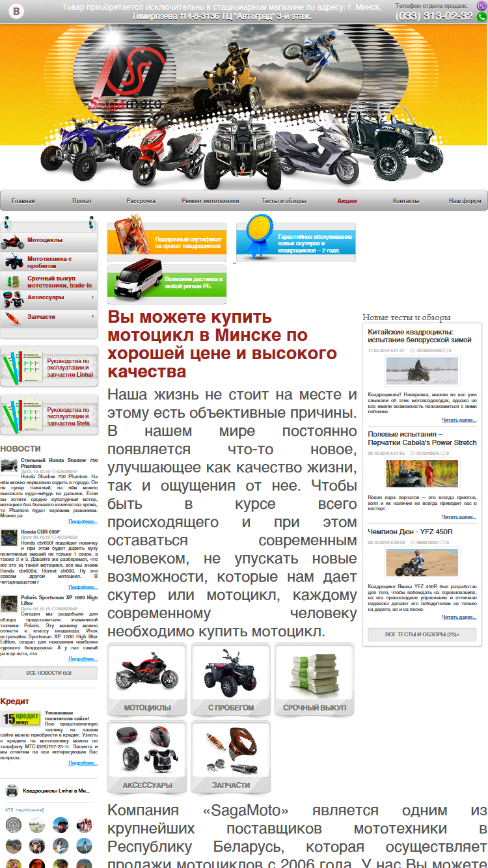Click the motorcycle icon beside Мотоциклы
The image size is (488, 868).
click(12, 242)
